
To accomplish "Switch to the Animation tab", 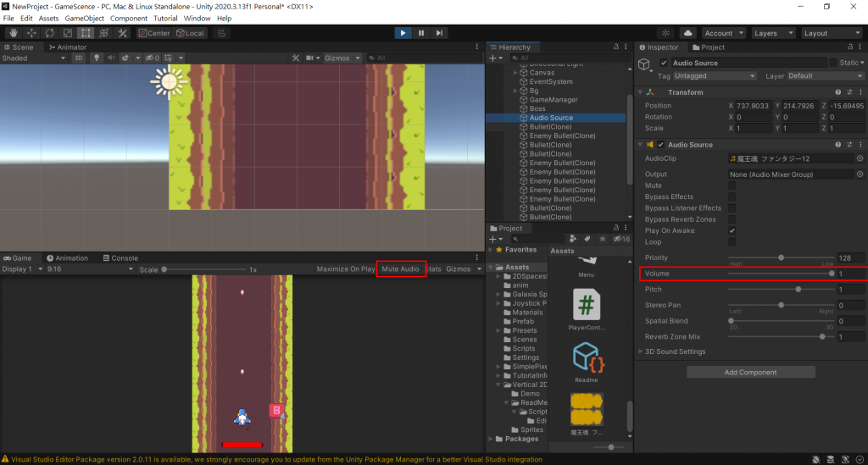I will click(67, 258).
